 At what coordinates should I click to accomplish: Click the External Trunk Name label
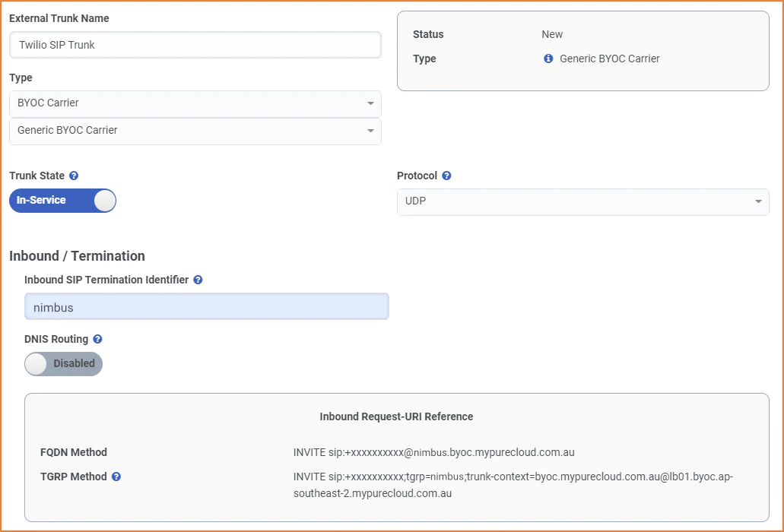tap(59, 18)
